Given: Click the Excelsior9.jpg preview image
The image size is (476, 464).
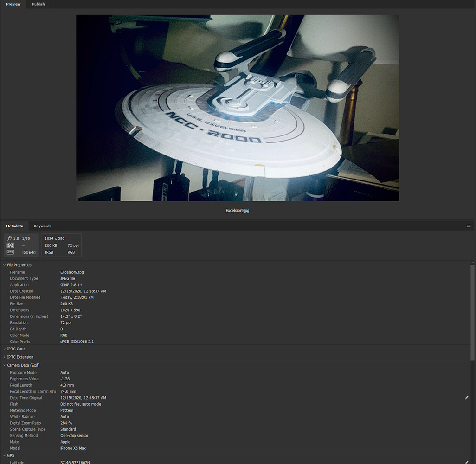Looking at the screenshot, I should click(238, 108).
